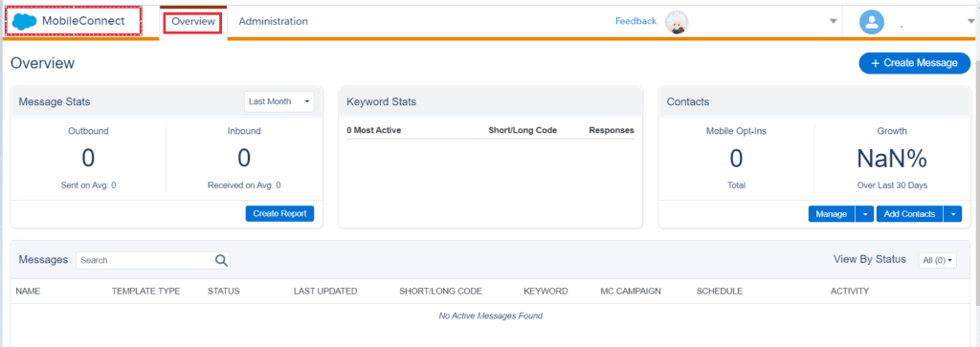Click the Create Report button
The height and width of the screenshot is (347, 980).
tap(279, 213)
